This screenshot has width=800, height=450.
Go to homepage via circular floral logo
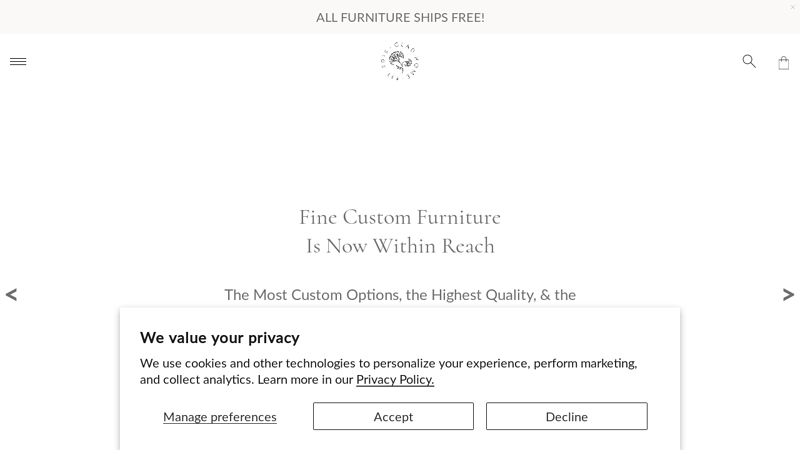point(400,61)
